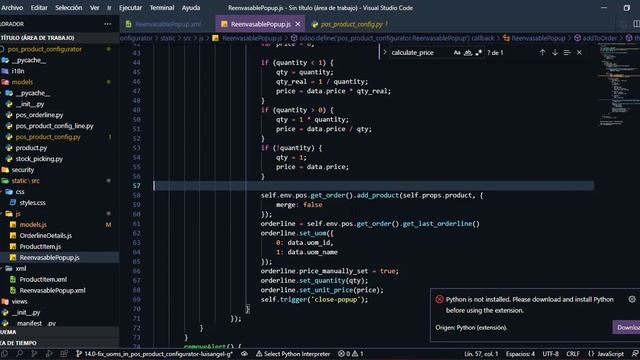
Task: Open errors and warnings problems indicator
Action: (x=351, y=354)
